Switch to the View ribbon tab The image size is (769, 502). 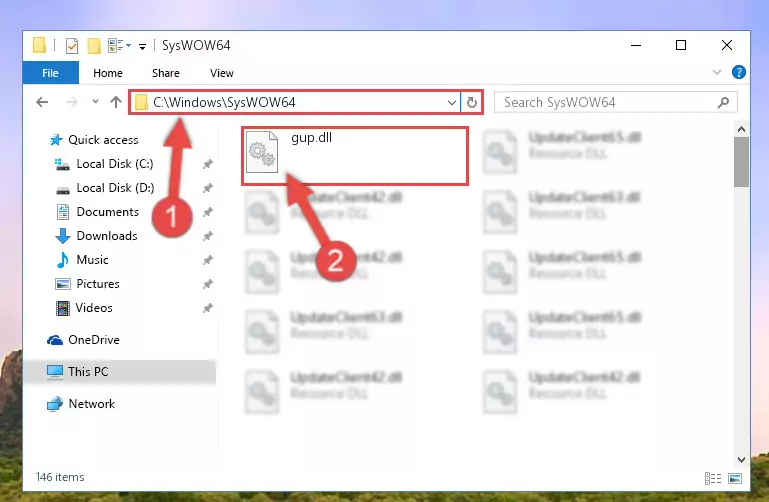222,73
